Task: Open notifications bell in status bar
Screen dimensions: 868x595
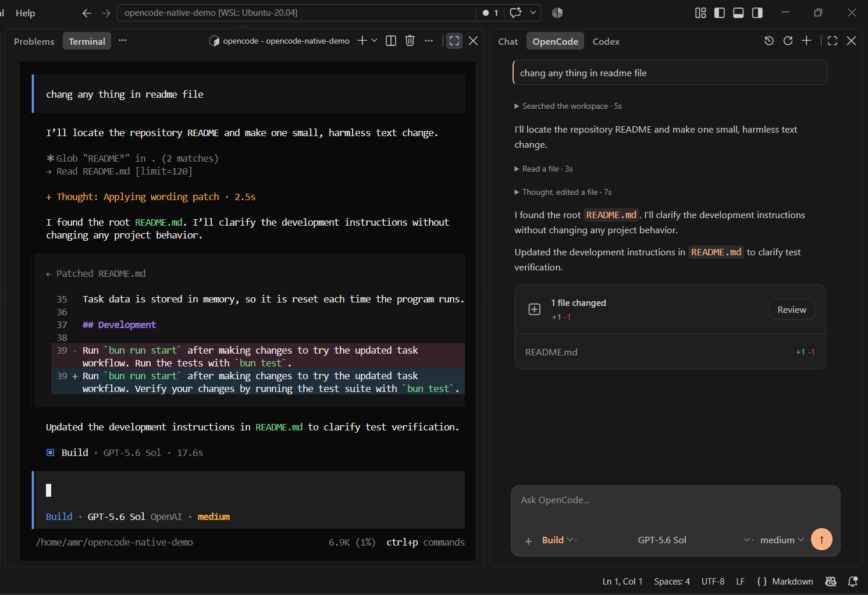Action: click(x=853, y=582)
